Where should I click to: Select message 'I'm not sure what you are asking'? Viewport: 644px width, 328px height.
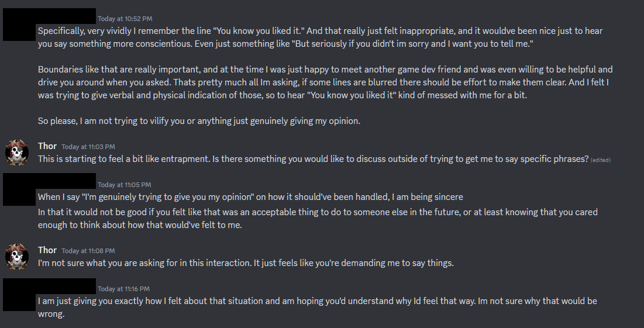coord(246,263)
